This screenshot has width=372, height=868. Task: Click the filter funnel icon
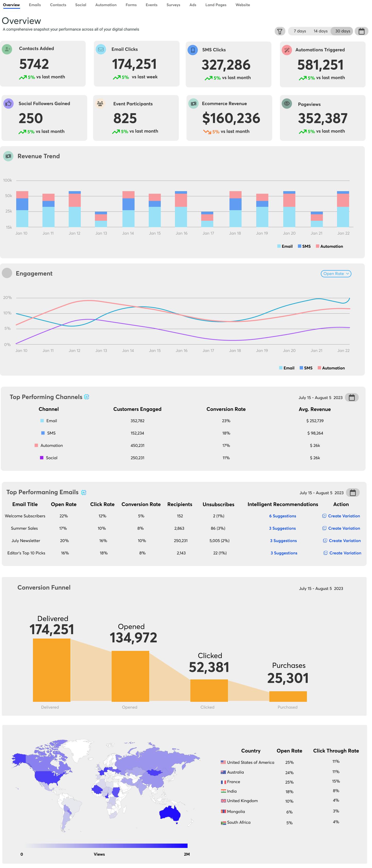(x=280, y=31)
